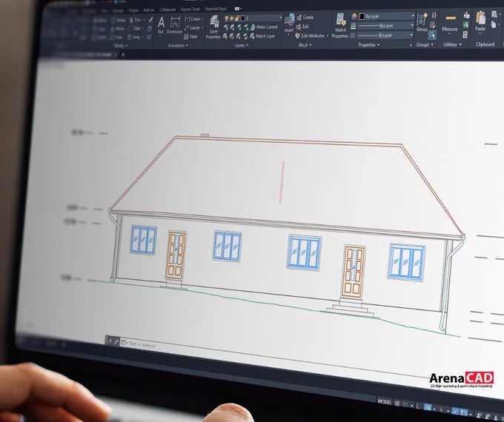Click the Table annotation tool
Screen dimensions: 504x422
click(x=190, y=37)
